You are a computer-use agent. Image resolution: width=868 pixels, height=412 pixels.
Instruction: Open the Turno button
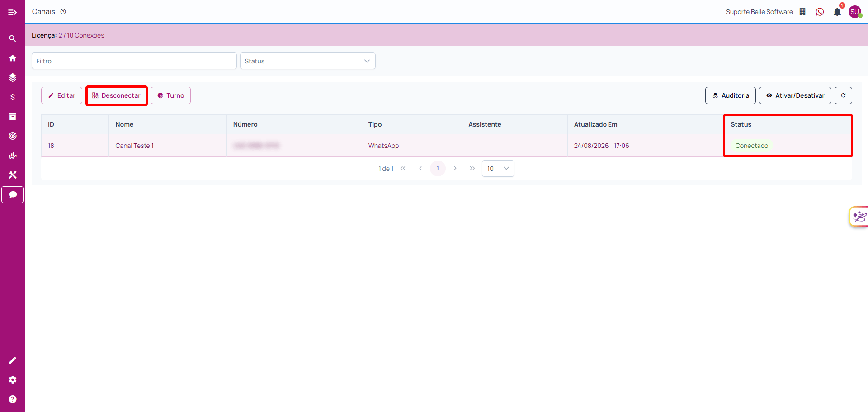(x=170, y=95)
